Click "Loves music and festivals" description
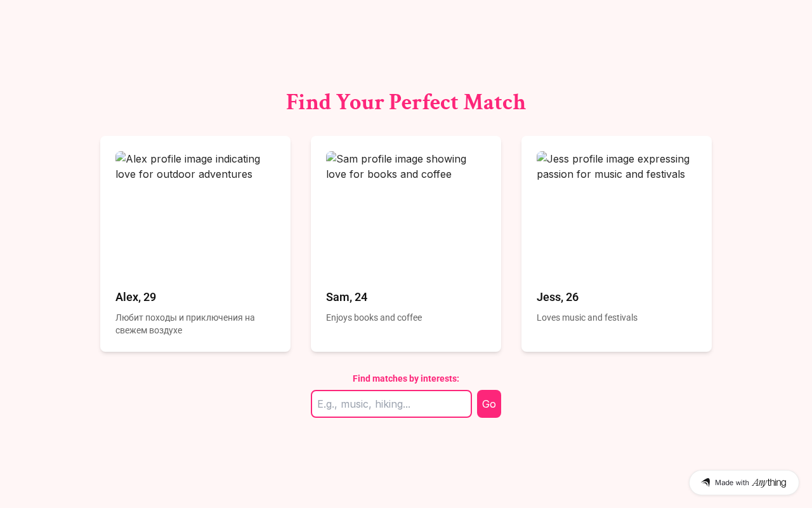This screenshot has height=508, width=812. (x=587, y=317)
